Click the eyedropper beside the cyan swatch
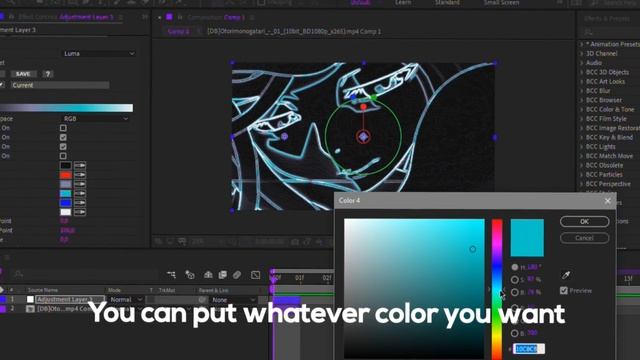 [80, 193]
